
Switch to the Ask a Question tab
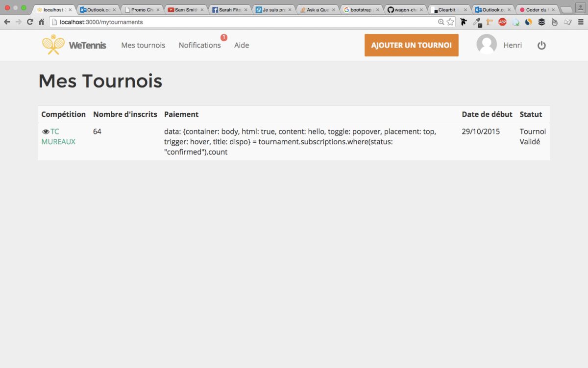318,9
